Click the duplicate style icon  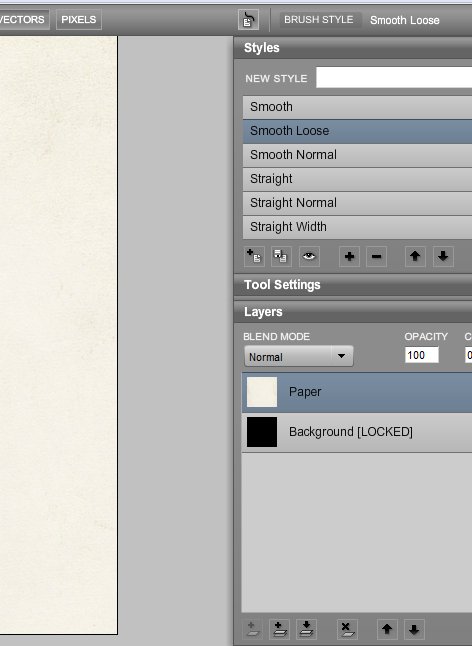click(x=281, y=256)
